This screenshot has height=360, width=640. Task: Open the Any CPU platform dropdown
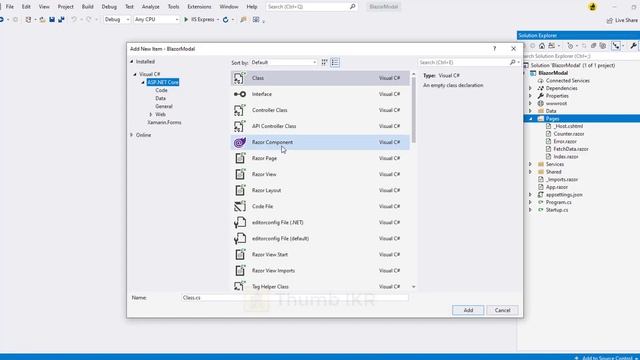[x=156, y=20]
